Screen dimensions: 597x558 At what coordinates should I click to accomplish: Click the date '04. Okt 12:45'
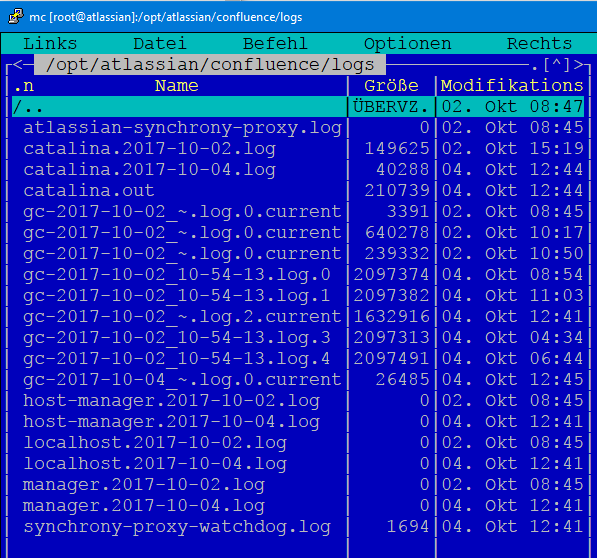(x=512, y=379)
